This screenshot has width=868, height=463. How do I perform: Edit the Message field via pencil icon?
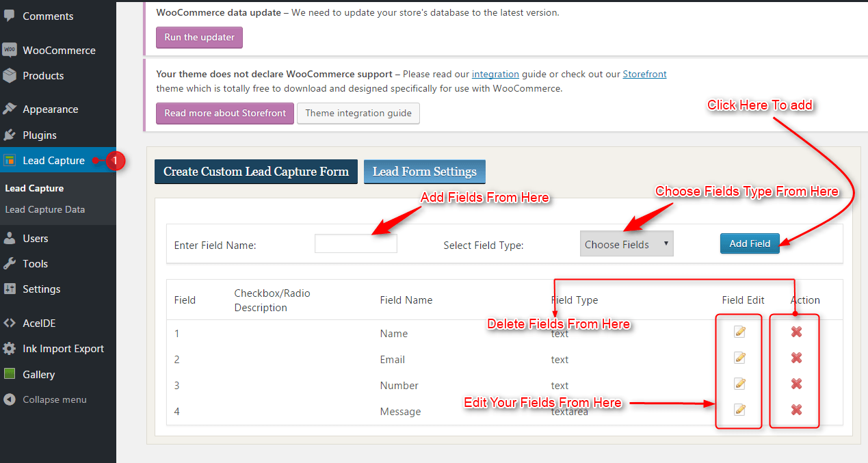pos(739,410)
